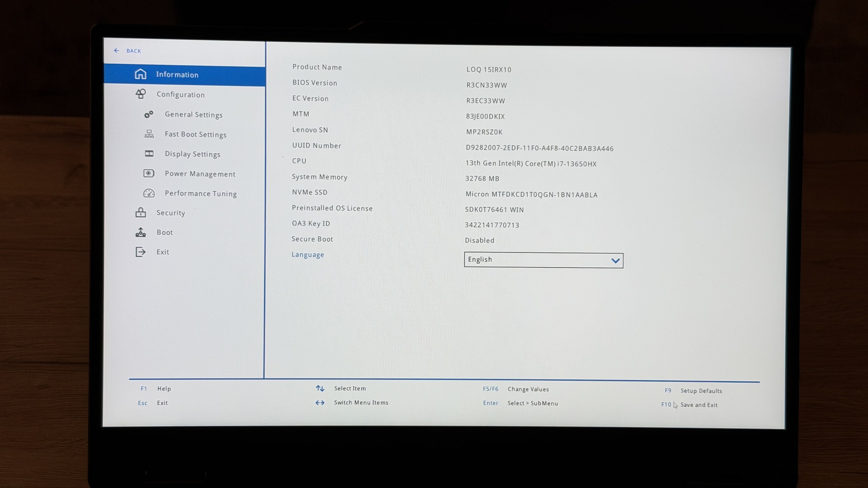Click the General Settings gears icon
This screenshot has width=868, height=488.
149,115
